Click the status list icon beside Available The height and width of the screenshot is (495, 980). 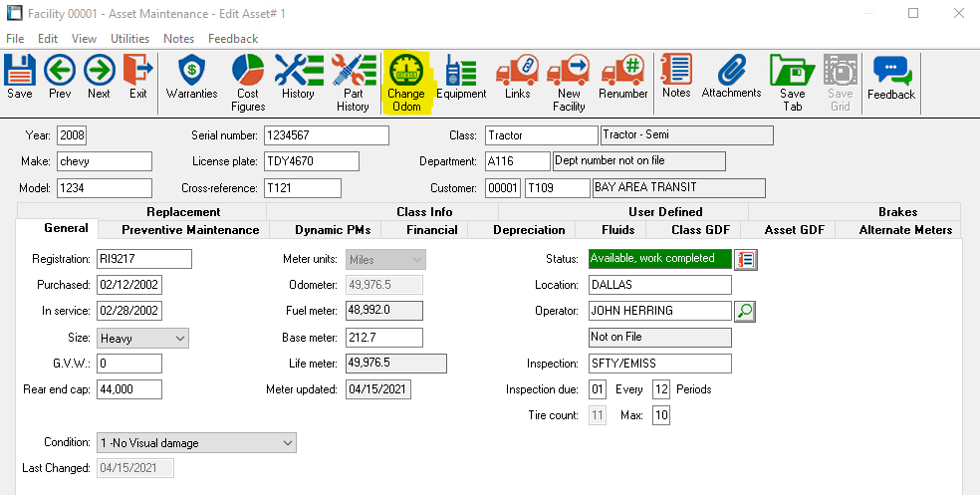point(746,259)
